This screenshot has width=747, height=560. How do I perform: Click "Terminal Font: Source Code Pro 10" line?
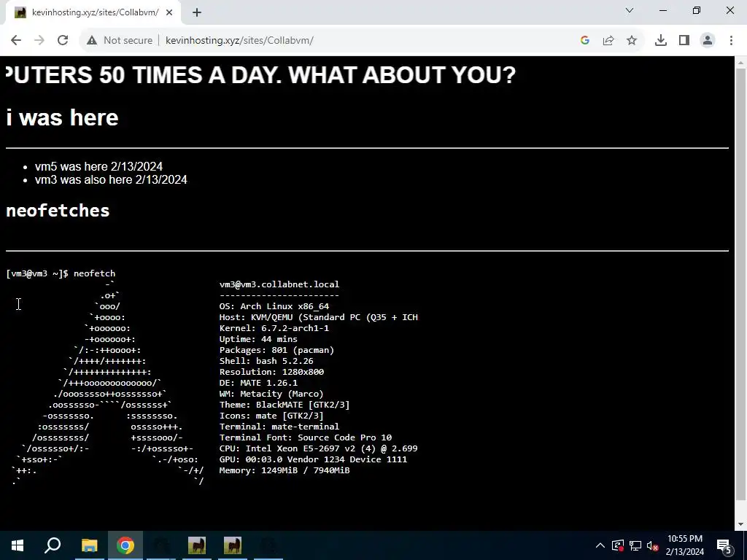tap(306, 437)
